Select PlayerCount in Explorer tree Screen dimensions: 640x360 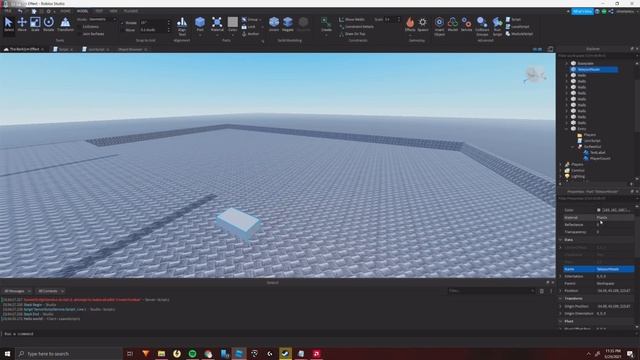pyautogui.click(x=600, y=158)
